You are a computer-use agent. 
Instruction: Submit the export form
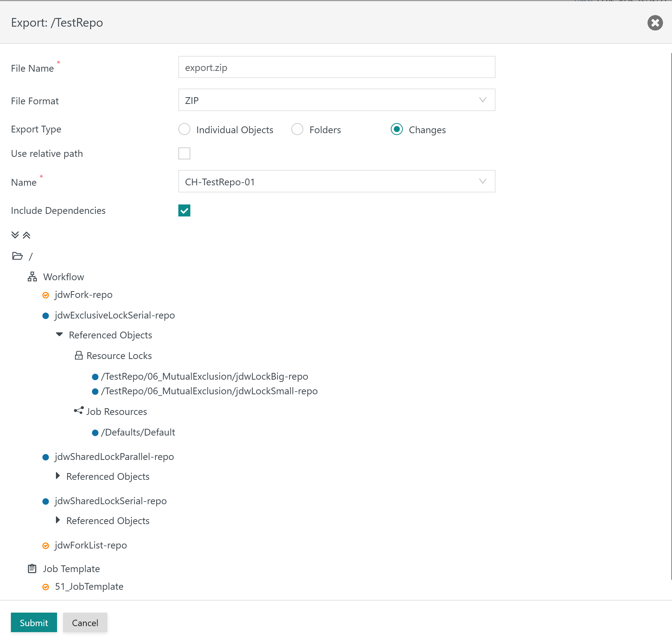point(34,623)
